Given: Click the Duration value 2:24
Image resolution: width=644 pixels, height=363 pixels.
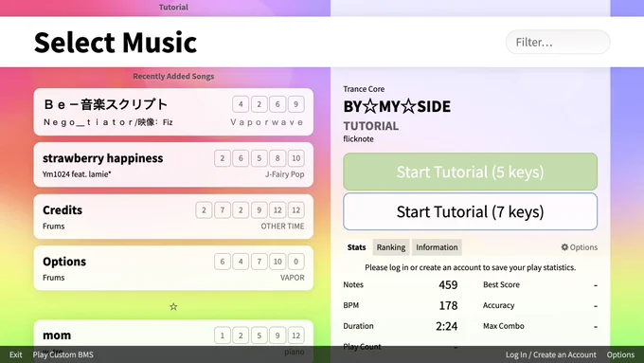Looking at the screenshot, I should point(446,326).
